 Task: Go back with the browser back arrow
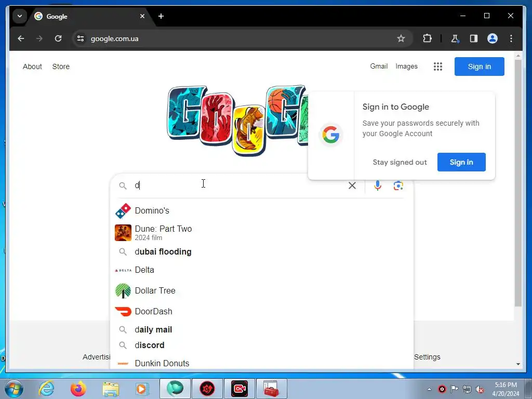[x=21, y=38]
